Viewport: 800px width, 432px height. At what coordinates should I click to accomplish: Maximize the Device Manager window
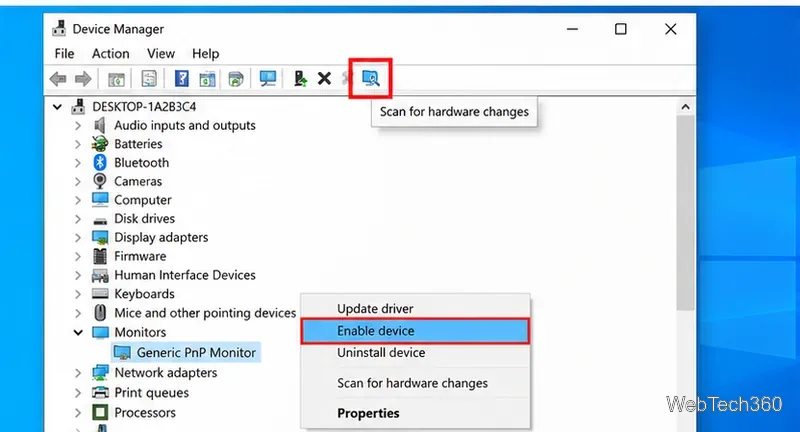click(620, 29)
